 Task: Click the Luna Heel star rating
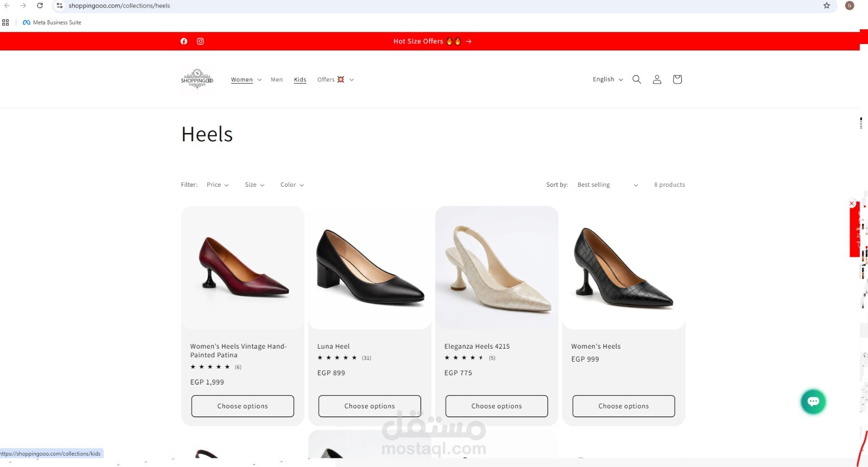tap(337, 358)
